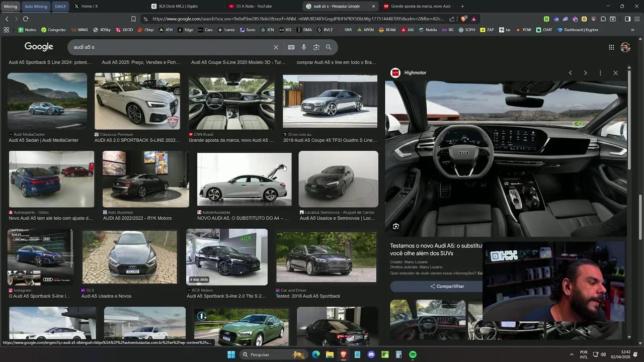Open the Nodes bookmark
The height and width of the screenshot is (362, 644).
[x=27, y=30]
